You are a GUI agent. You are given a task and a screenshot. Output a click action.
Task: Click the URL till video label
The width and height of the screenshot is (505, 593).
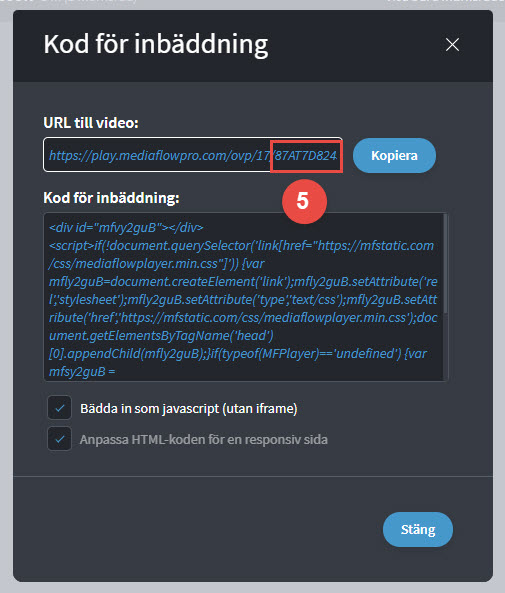(91, 123)
